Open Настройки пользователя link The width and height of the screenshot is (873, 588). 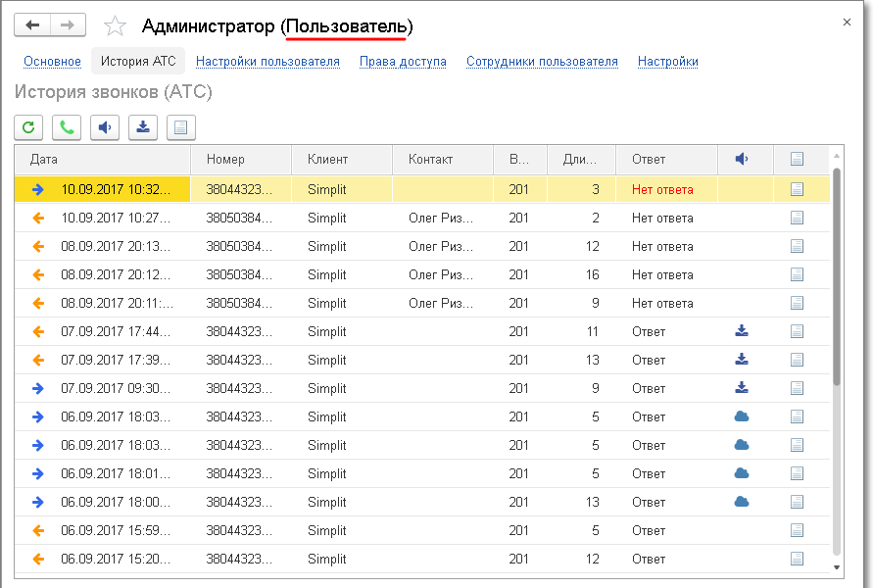267,62
